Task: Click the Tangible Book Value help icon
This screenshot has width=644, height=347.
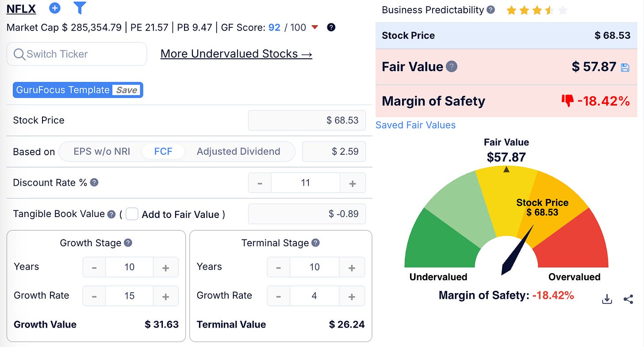Action: [112, 214]
